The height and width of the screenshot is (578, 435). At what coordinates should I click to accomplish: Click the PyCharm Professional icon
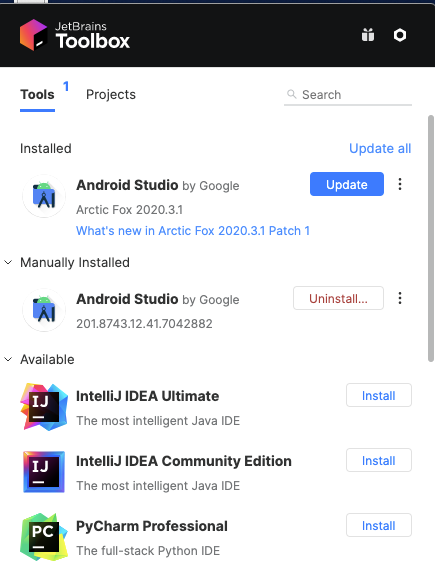pos(44,537)
